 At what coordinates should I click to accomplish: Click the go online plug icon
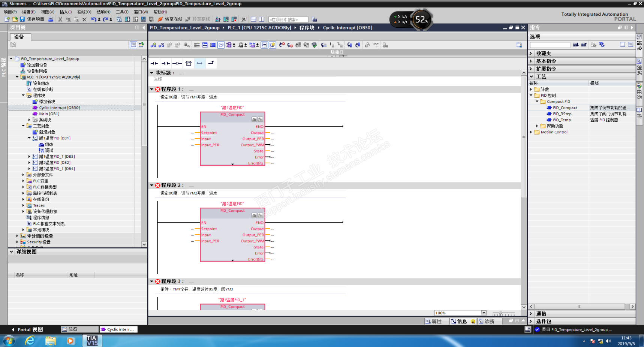(x=160, y=19)
